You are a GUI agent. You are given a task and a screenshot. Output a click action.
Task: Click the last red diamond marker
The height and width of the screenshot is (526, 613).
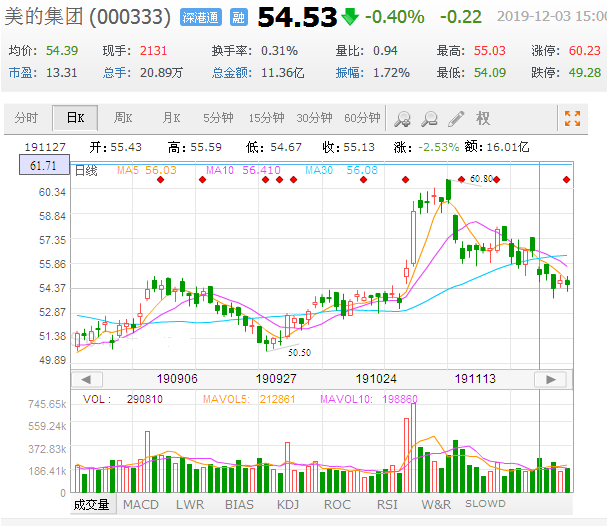coord(566,180)
